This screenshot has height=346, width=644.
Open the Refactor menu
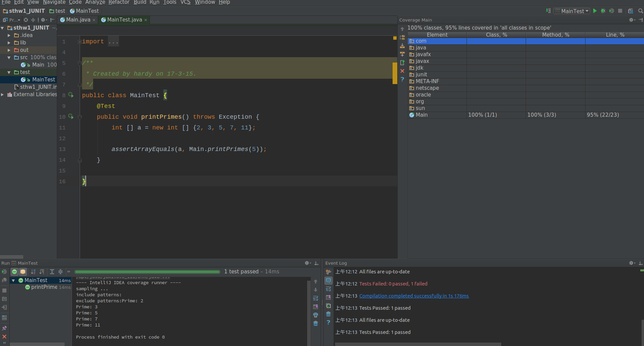119,2
